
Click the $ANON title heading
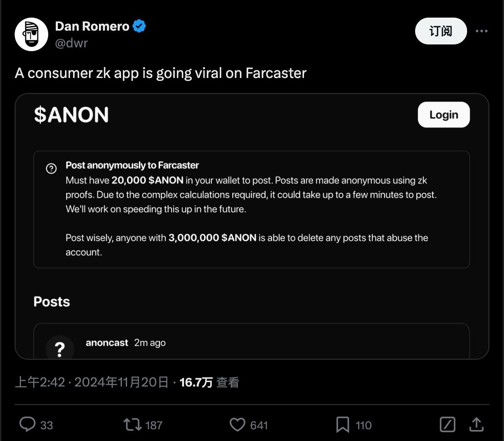pyautogui.click(x=71, y=115)
